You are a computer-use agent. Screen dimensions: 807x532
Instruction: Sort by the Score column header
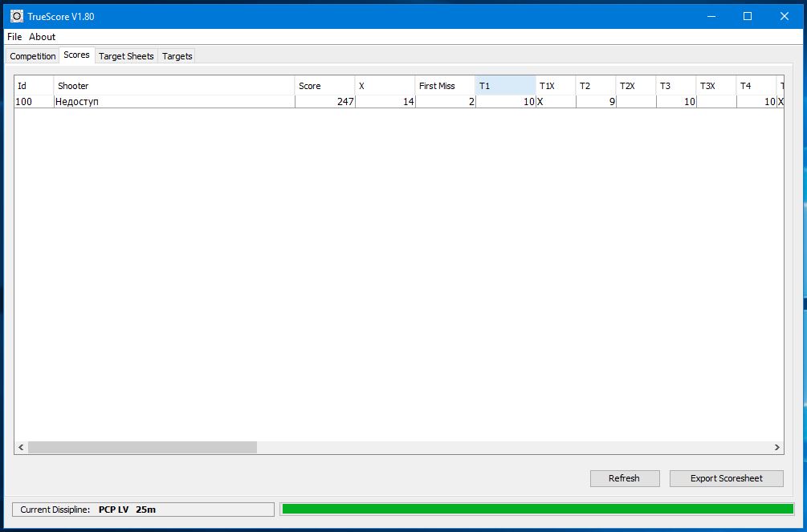324,86
